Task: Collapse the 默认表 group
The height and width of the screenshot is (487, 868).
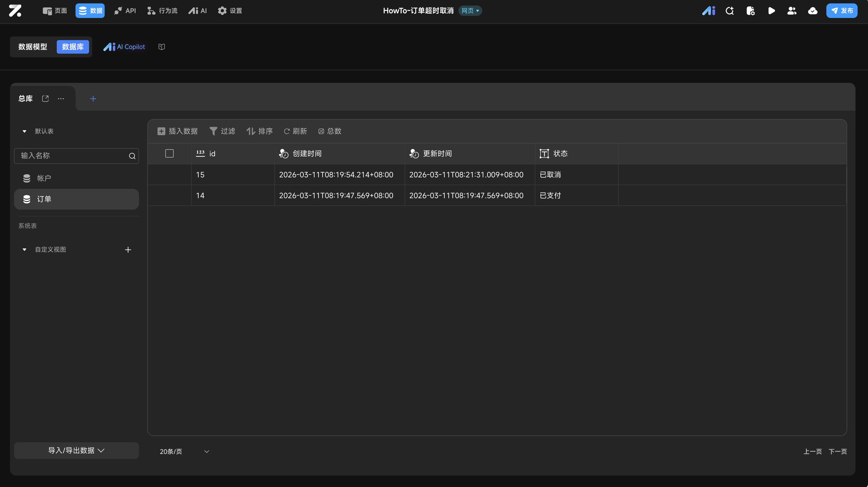Action: pos(24,132)
